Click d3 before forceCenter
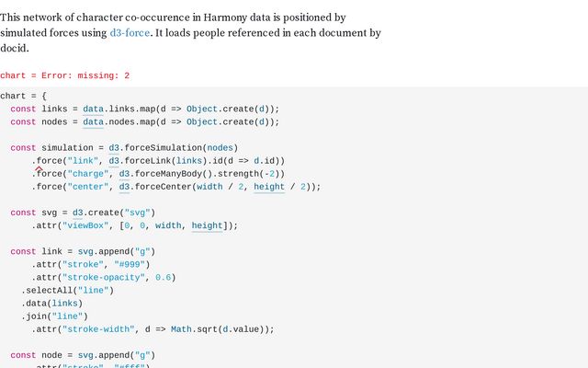The image size is (588, 368). tap(125, 186)
